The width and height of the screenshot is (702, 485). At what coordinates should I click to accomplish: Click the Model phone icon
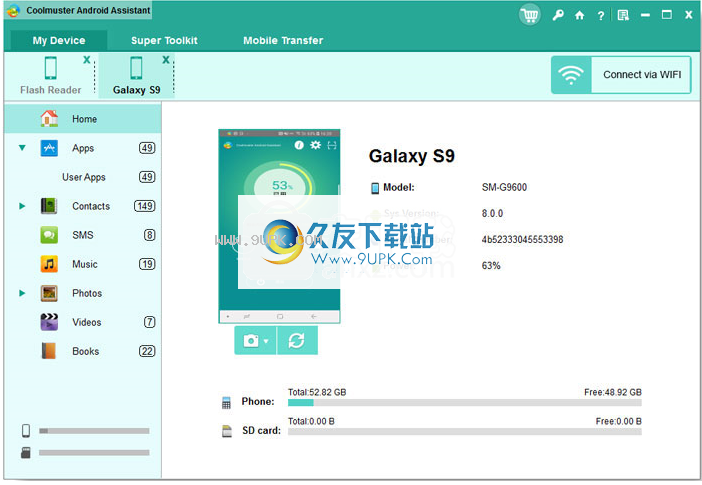(x=375, y=188)
